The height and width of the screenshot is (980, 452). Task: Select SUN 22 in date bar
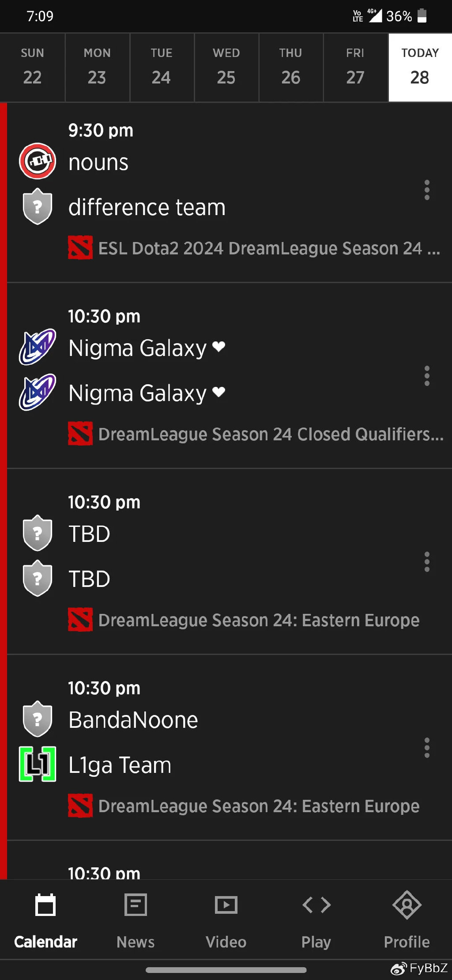point(32,68)
